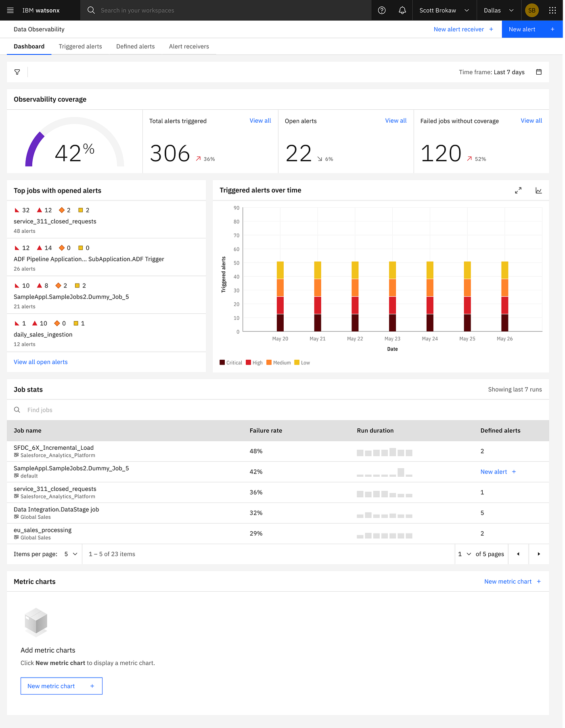Open eu_sales_processing job row
The height and width of the screenshot is (728, 565).
pos(278,534)
